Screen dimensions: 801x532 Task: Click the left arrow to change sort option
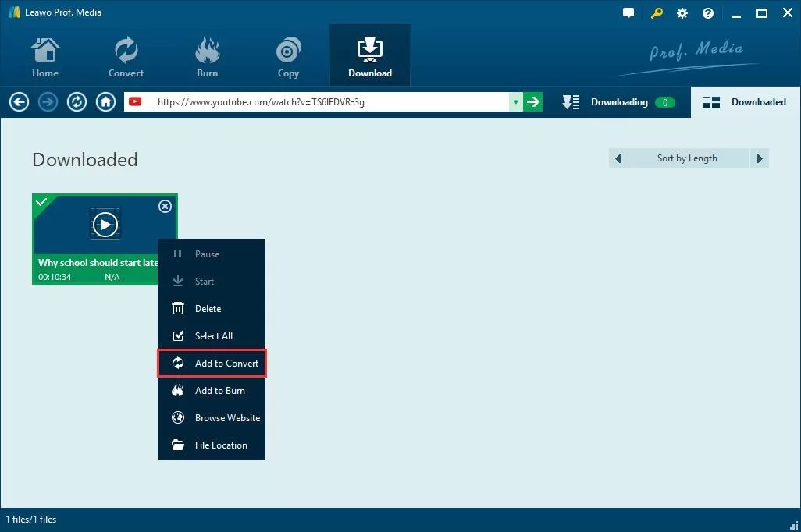[618, 158]
